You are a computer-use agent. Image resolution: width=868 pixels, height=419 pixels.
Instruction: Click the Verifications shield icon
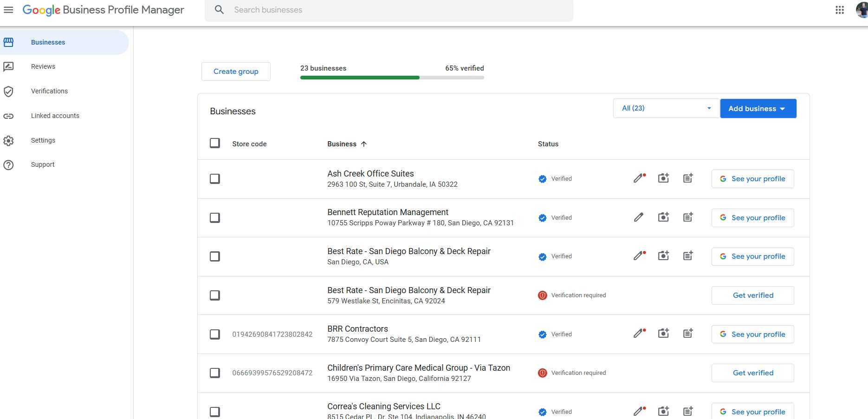coord(8,92)
